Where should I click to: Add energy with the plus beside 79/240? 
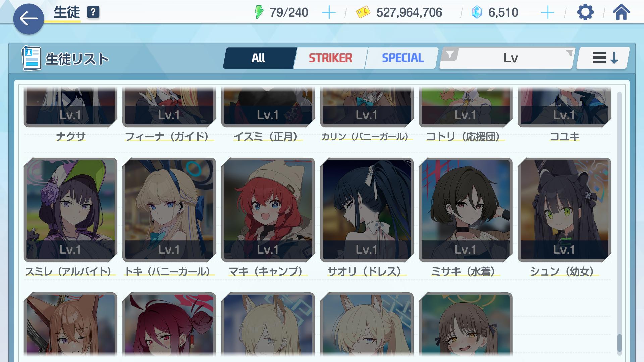click(328, 13)
